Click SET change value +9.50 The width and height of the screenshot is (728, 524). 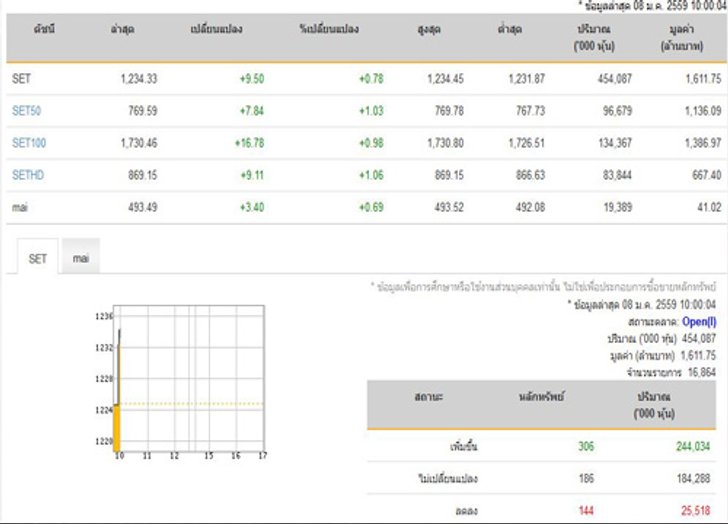click(252, 78)
